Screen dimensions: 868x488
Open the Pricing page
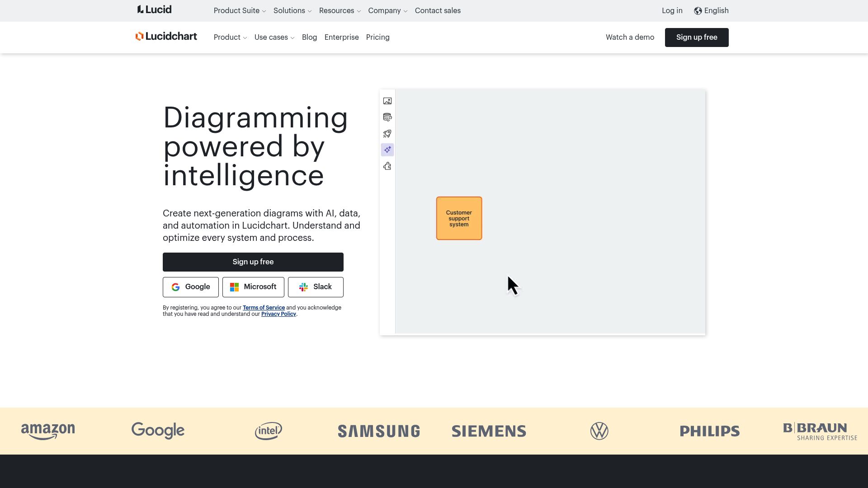pos(377,37)
